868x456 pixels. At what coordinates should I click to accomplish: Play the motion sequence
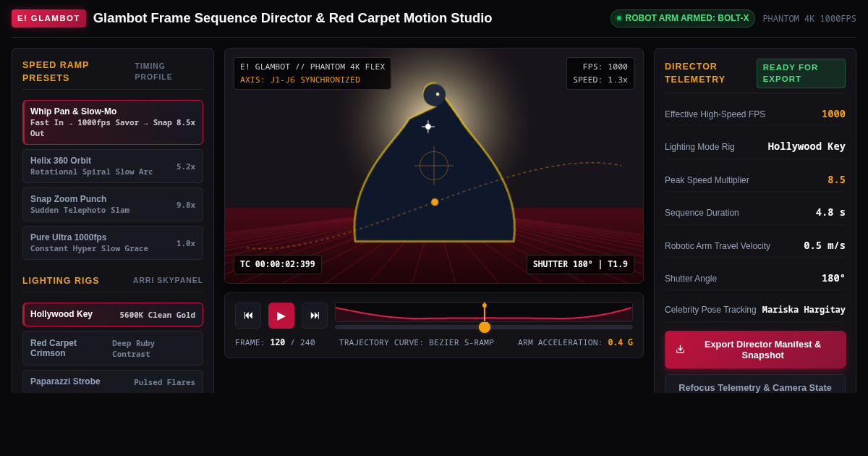[x=281, y=316]
